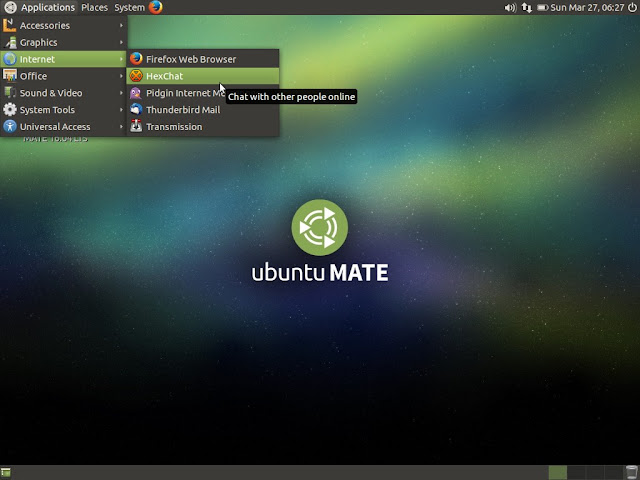
Task: Expand the Office submenu
Action: point(64,76)
